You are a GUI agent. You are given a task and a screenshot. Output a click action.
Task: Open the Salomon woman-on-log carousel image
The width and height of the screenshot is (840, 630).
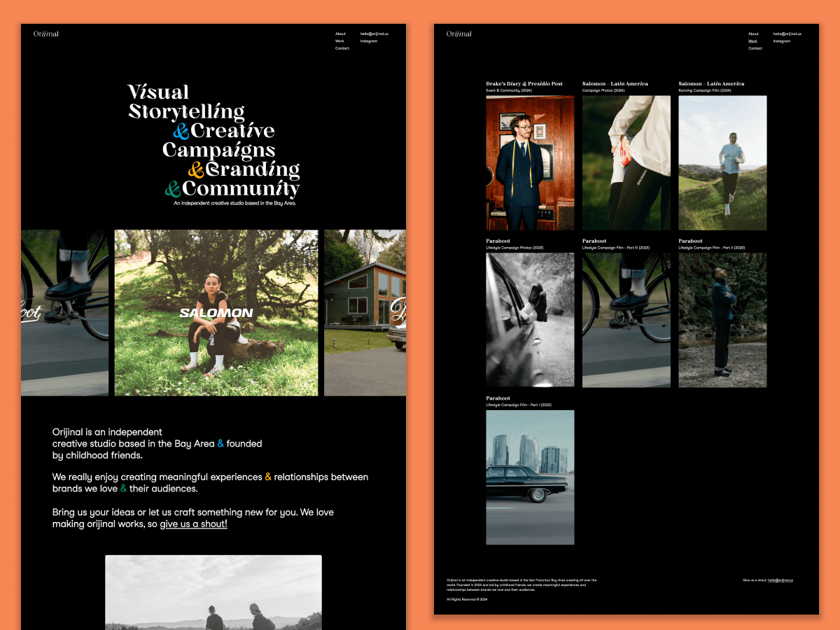(216, 313)
